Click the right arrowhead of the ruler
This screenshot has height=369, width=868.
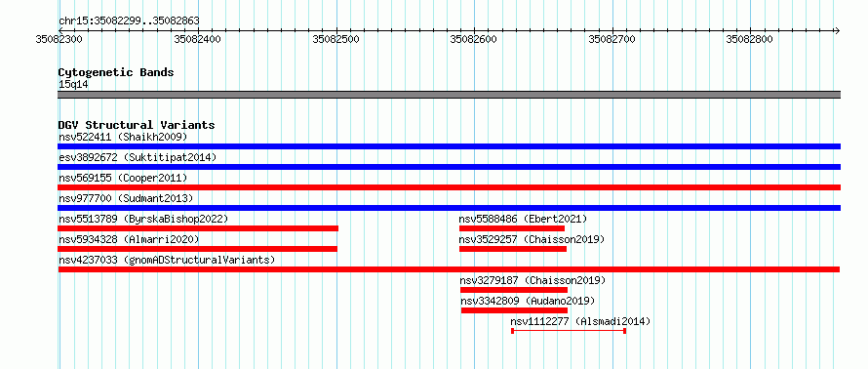837,30
